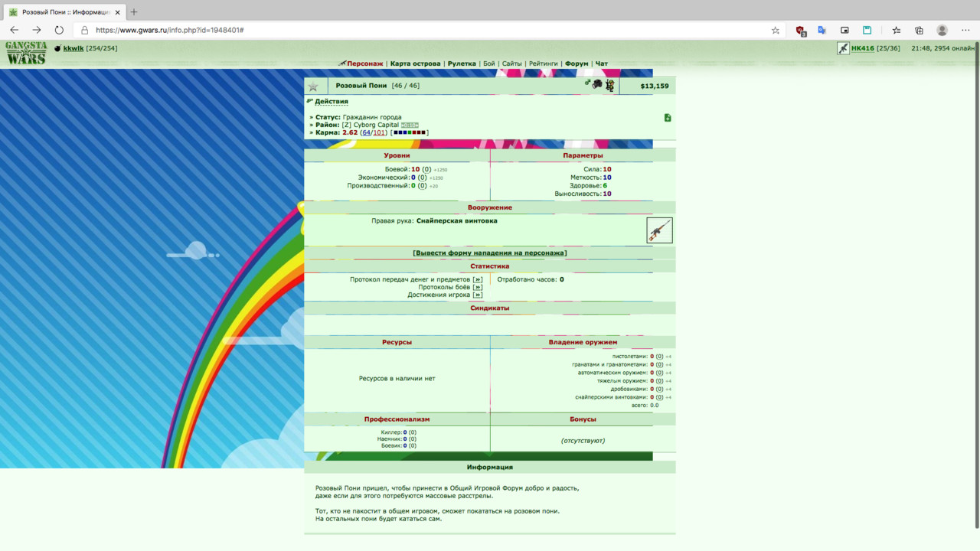Click the grenade icon beside kkwlk
Screen dimensions: 980x551
(x=57, y=48)
